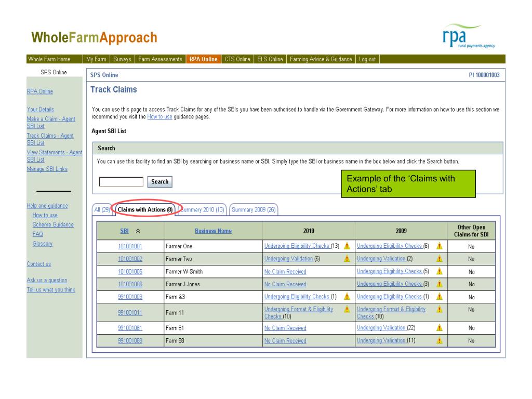Open the My Farm menu item
This screenshot has width=532, height=399.
[96, 59]
